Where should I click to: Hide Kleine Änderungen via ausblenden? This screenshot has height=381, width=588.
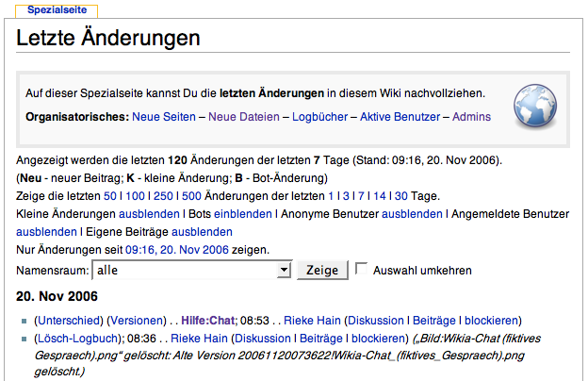coord(149,214)
